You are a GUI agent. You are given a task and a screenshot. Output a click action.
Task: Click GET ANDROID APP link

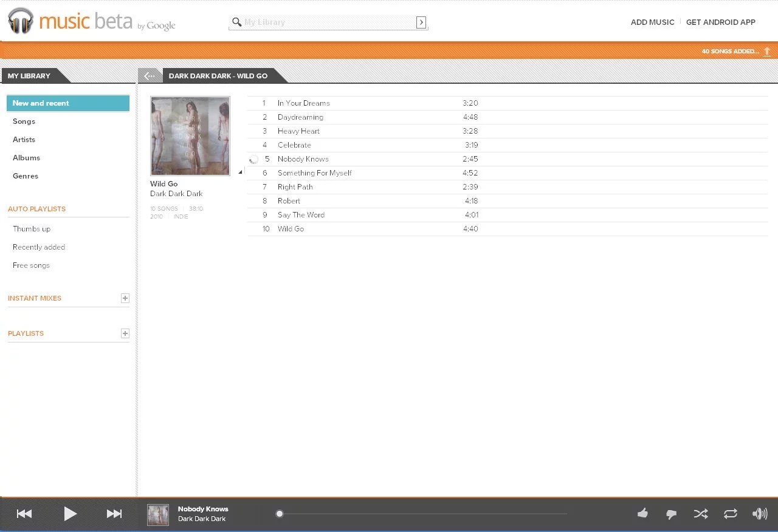[x=720, y=22]
